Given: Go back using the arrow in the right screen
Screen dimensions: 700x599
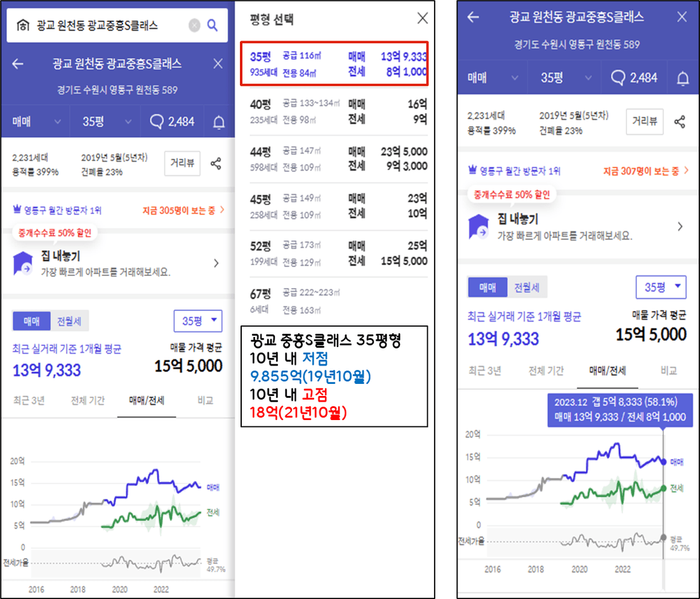Looking at the screenshot, I should (x=473, y=17).
